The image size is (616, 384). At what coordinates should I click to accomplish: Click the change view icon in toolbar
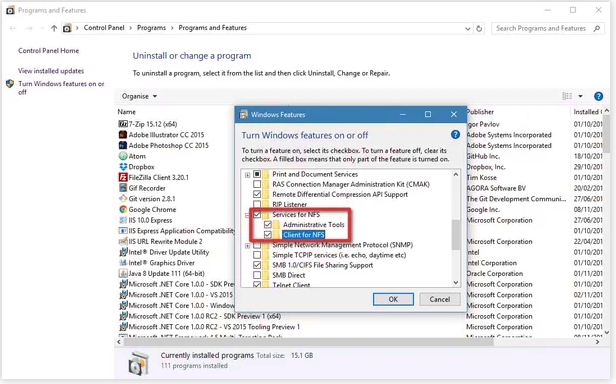pos(567,96)
